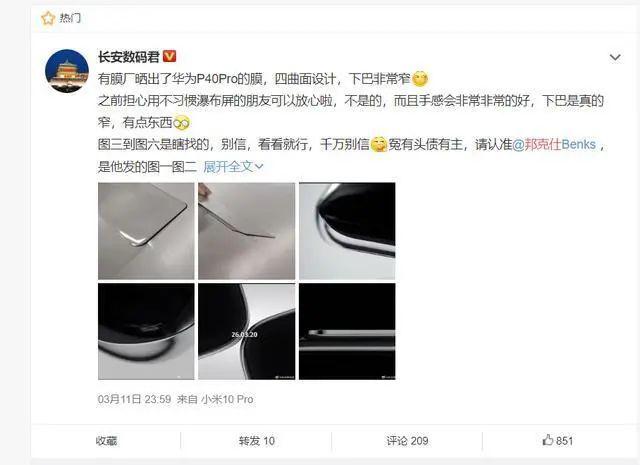This screenshot has width=640, height=465.
Task: Open the thumbnail labeled 26.03.20
Action: [x=247, y=332]
